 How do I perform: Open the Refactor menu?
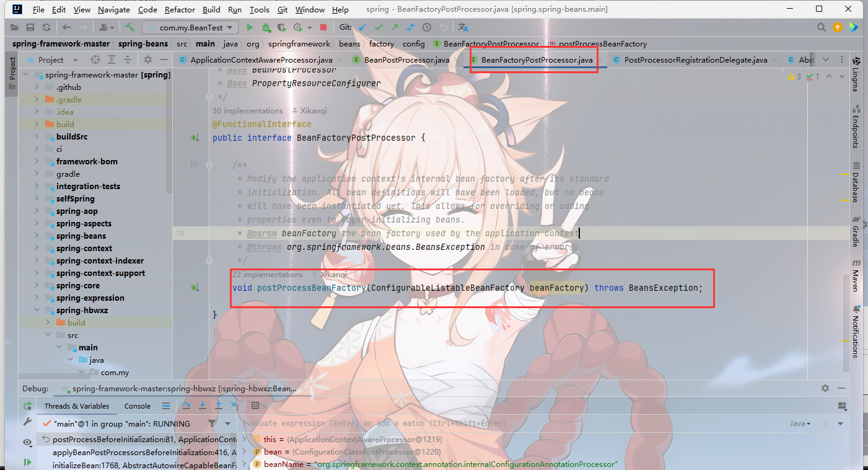click(x=180, y=10)
